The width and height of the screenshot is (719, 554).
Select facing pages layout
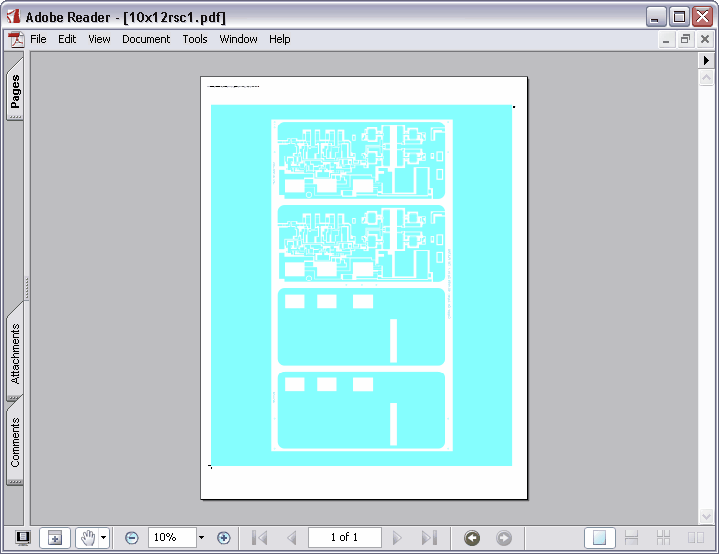(696, 537)
